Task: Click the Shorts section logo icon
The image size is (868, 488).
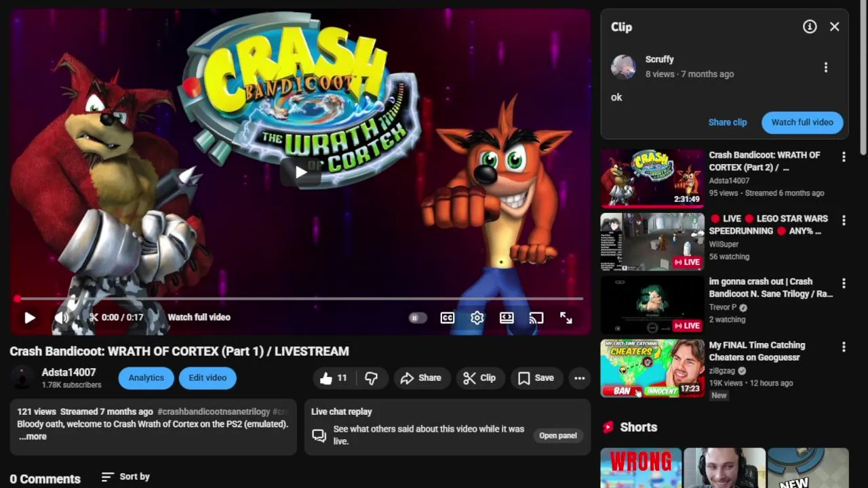Action: [x=608, y=427]
